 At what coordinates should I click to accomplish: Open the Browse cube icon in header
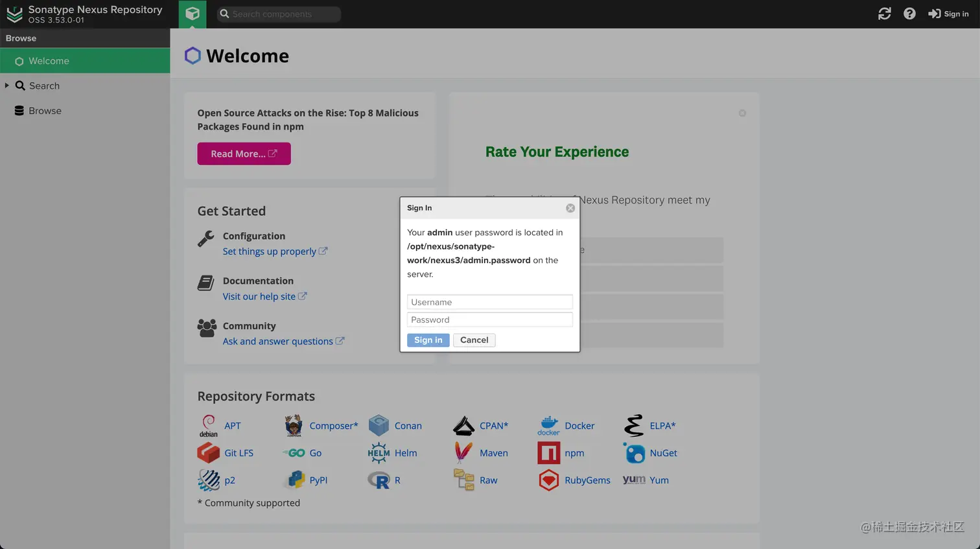point(192,14)
